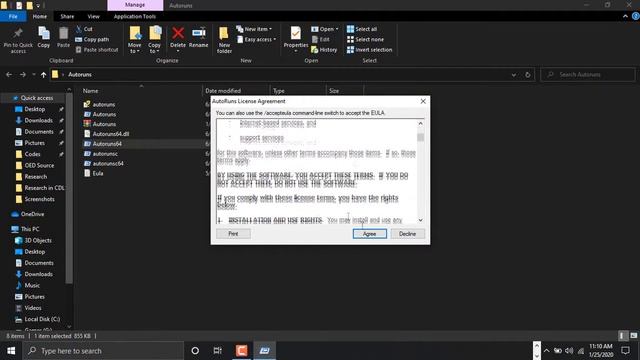Open the notification center icon

(625, 351)
